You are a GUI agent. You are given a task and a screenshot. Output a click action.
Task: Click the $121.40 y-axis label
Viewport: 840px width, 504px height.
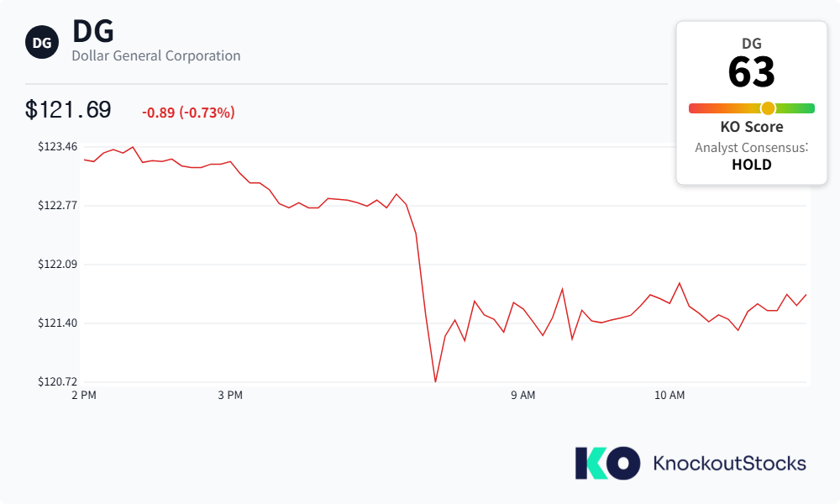tap(57, 323)
